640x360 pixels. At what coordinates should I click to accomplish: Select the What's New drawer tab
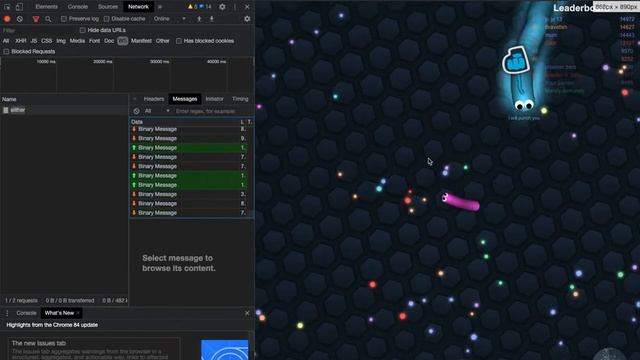pos(59,313)
